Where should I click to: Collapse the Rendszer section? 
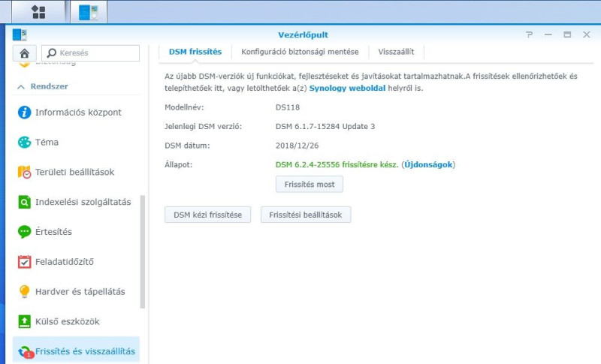[21, 87]
